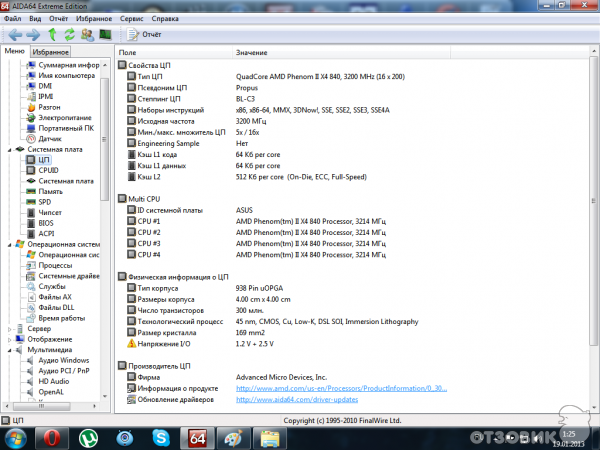Open the Разгон tree entry
Image resolution: width=600 pixels, height=450 pixels.
(x=51, y=106)
